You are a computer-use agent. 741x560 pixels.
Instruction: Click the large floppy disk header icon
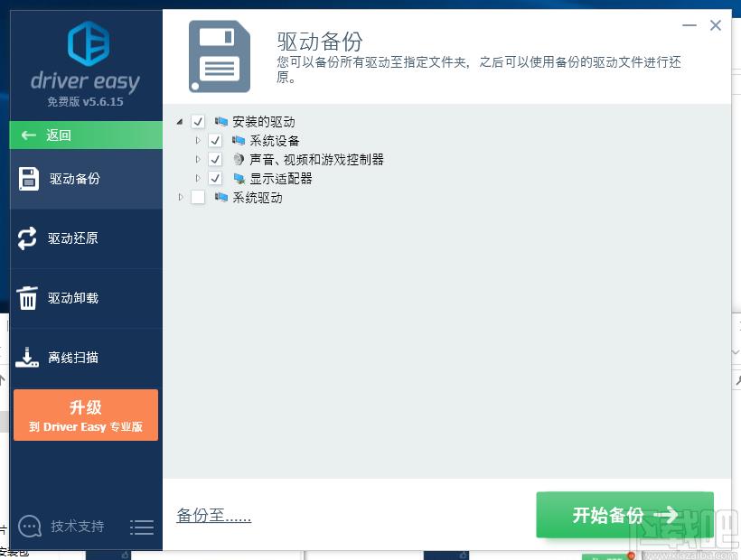pos(220,56)
